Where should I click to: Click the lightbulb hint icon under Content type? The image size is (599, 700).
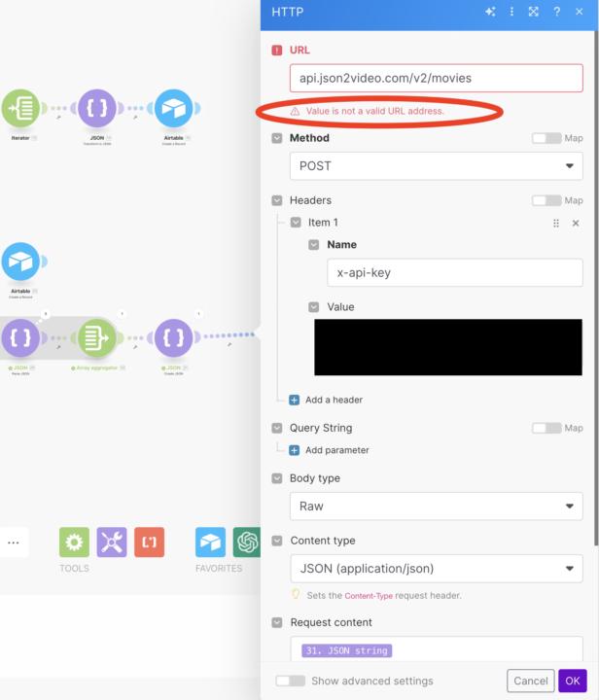click(296, 594)
